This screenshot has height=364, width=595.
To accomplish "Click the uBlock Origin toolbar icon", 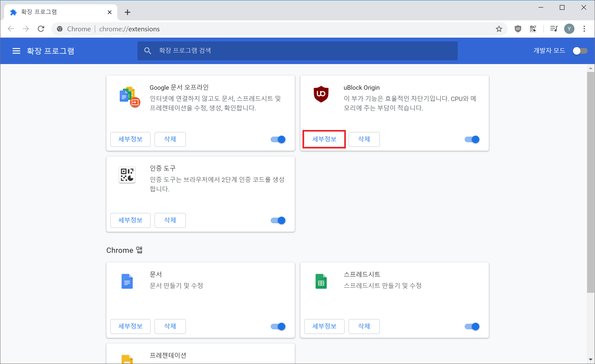I will tap(518, 29).
